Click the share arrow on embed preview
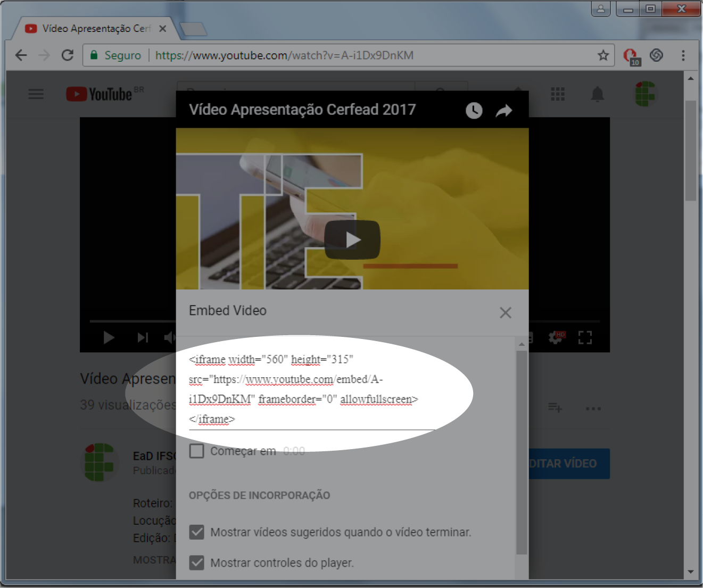Viewport: 703px width, 588px height. (x=503, y=111)
